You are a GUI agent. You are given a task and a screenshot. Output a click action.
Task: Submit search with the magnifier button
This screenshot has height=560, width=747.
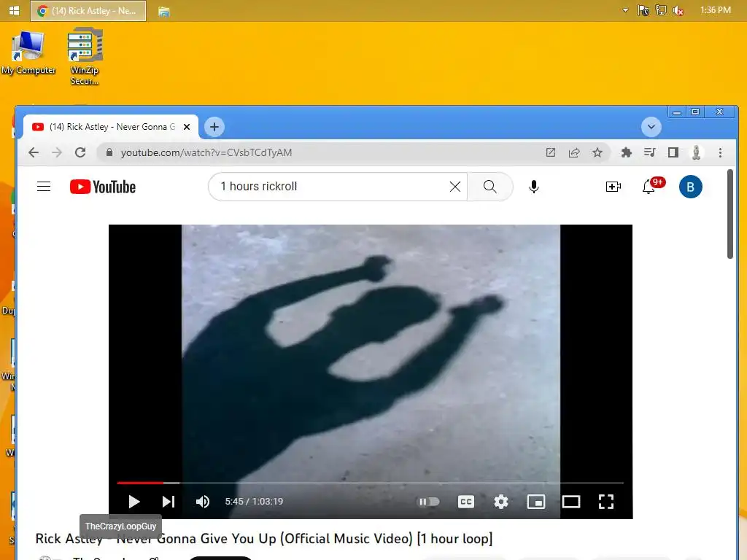click(x=489, y=187)
